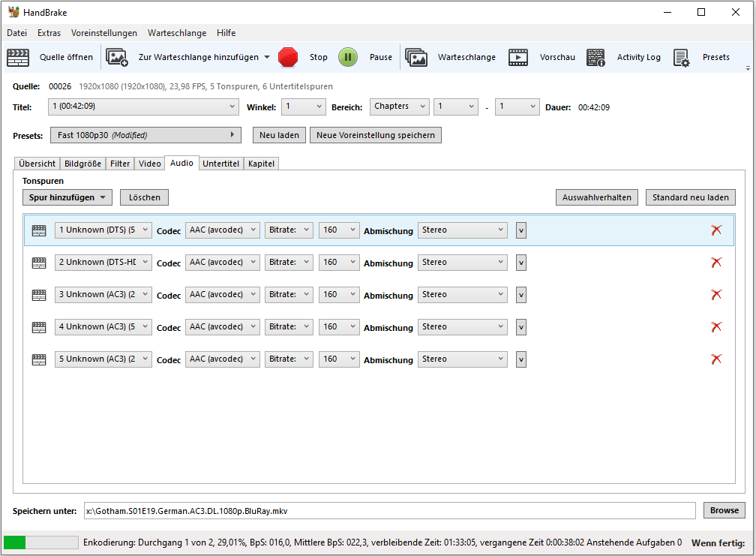This screenshot has width=756, height=556.
Task: Switch to the Übersicht tab
Action: point(37,164)
